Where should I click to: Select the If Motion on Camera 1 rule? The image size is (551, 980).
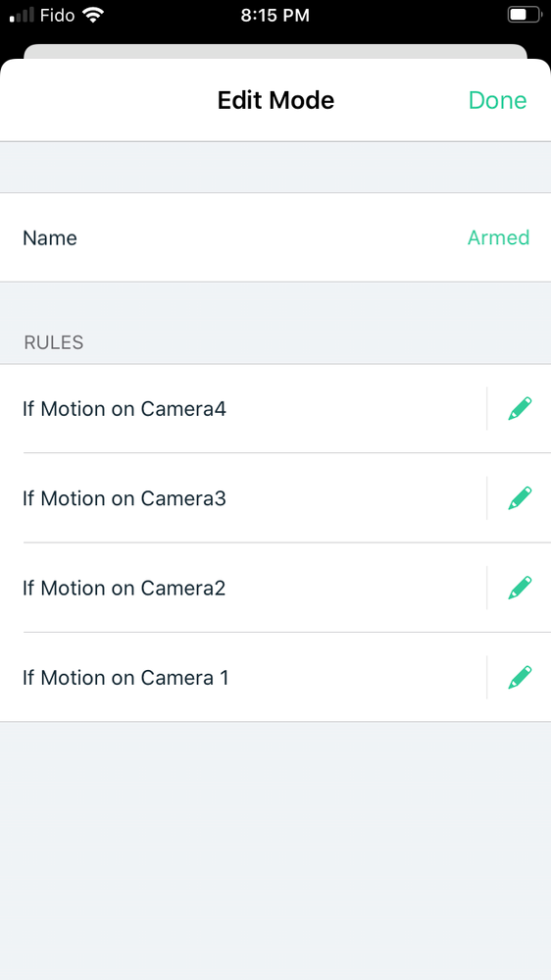[243, 678]
